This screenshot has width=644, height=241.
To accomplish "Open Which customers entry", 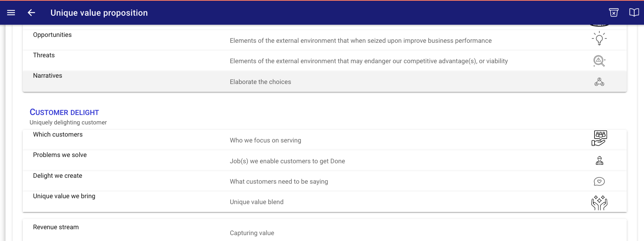I will tap(58, 135).
